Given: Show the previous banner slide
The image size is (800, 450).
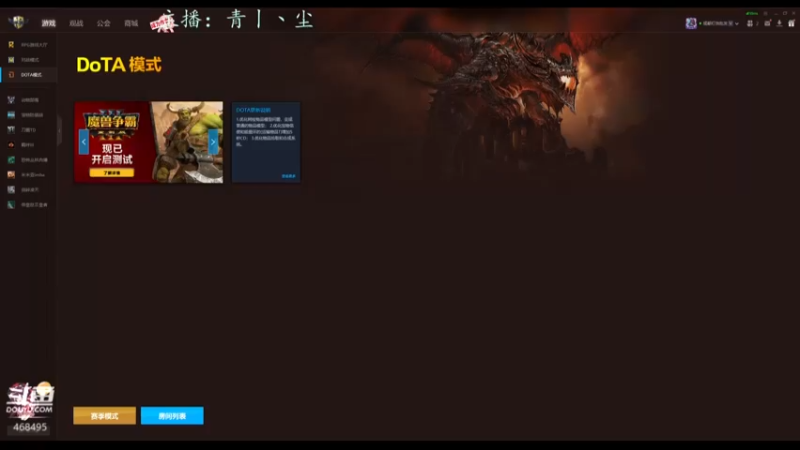Looking at the screenshot, I should (x=84, y=142).
